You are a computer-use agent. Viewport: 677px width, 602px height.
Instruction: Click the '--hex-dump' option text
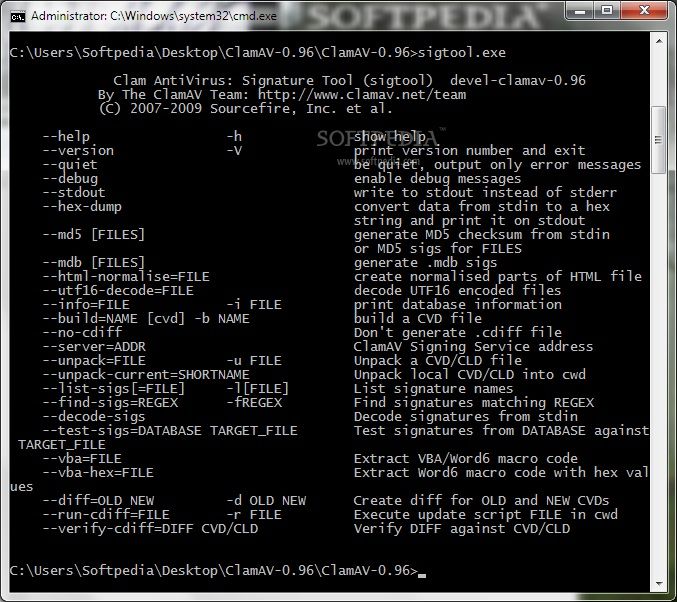82,206
